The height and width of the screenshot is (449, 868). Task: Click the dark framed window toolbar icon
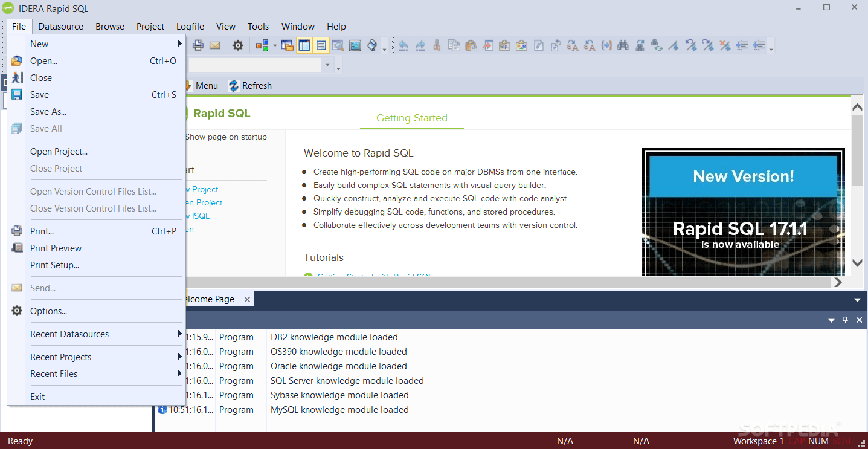coord(355,45)
